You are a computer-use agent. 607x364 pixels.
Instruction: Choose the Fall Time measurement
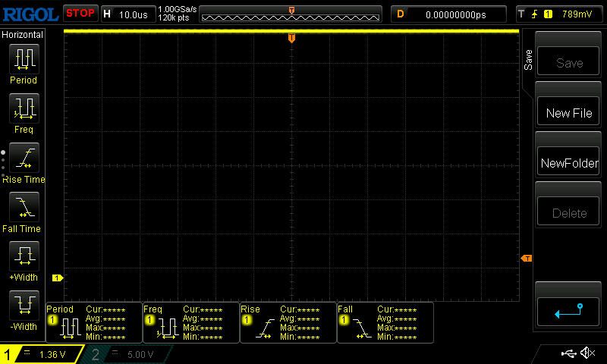point(24,211)
